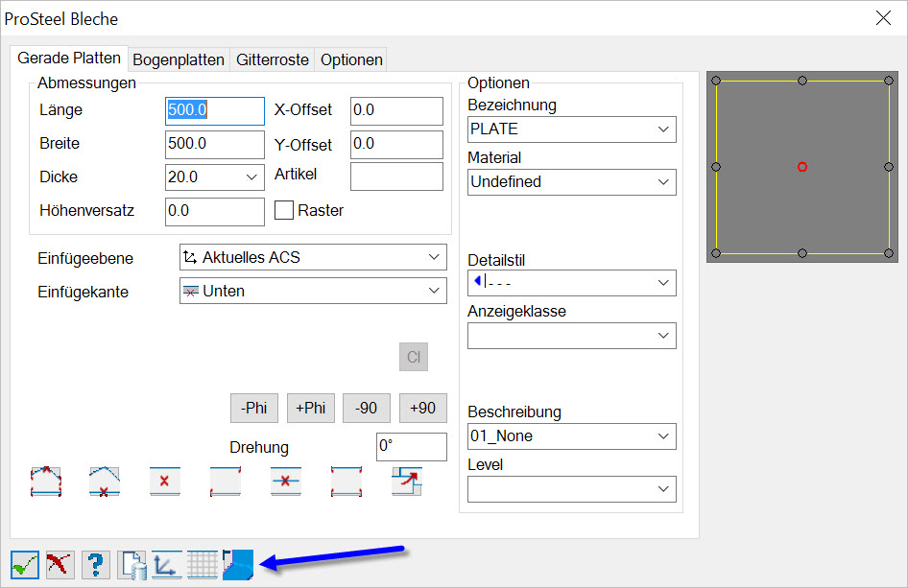Select the bottom-left corner point in preview
The width and height of the screenshot is (908, 588).
pyautogui.click(x=716, y=253)
